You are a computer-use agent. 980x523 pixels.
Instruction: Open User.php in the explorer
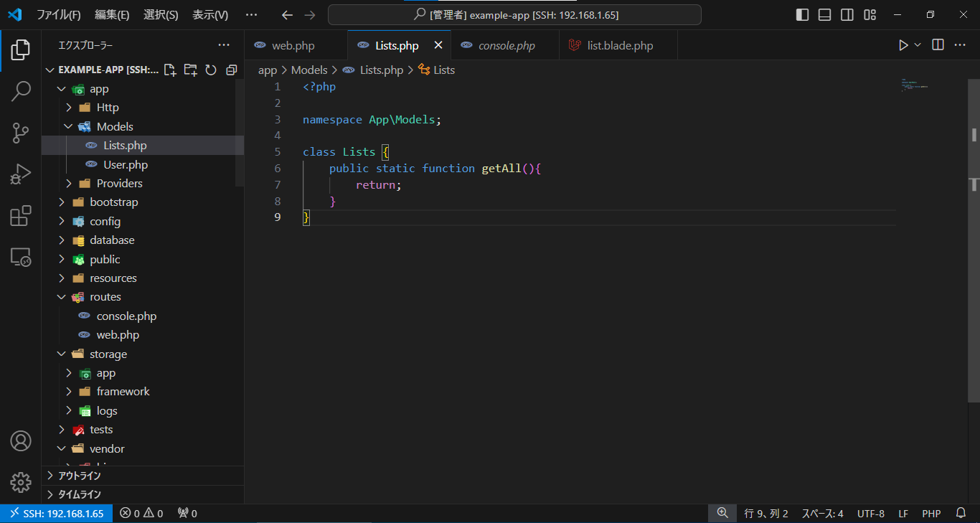coord(143,164)
